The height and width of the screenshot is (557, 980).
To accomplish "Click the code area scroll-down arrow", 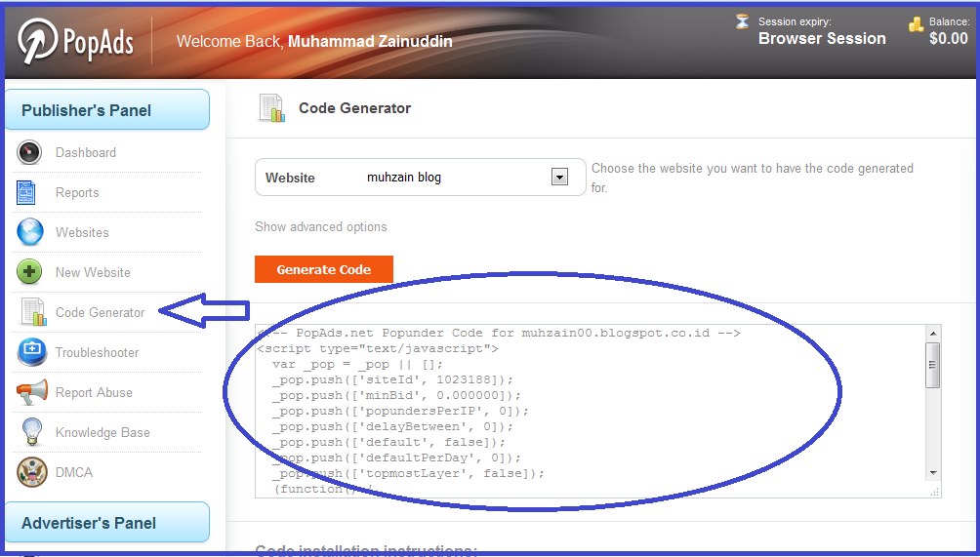I will coord(933,473).
